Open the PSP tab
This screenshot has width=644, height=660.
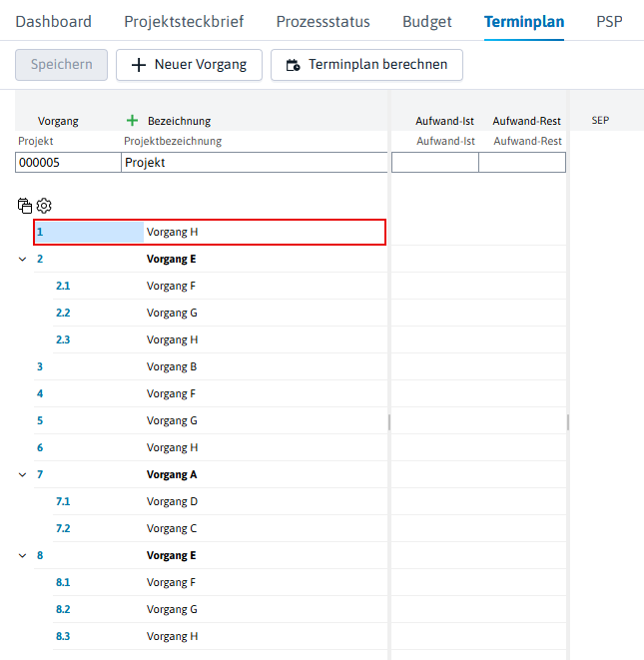(x=609, y=21)
